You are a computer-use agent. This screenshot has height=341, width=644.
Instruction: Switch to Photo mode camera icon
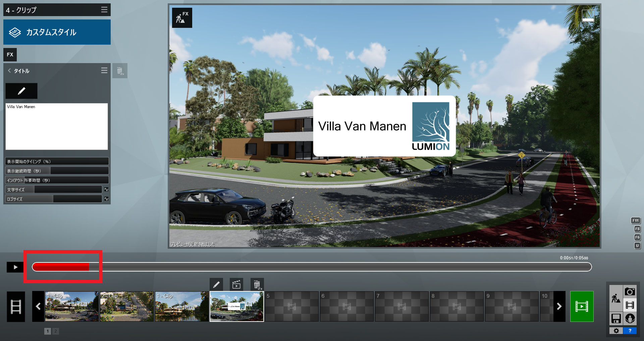(x=630, y=292)
